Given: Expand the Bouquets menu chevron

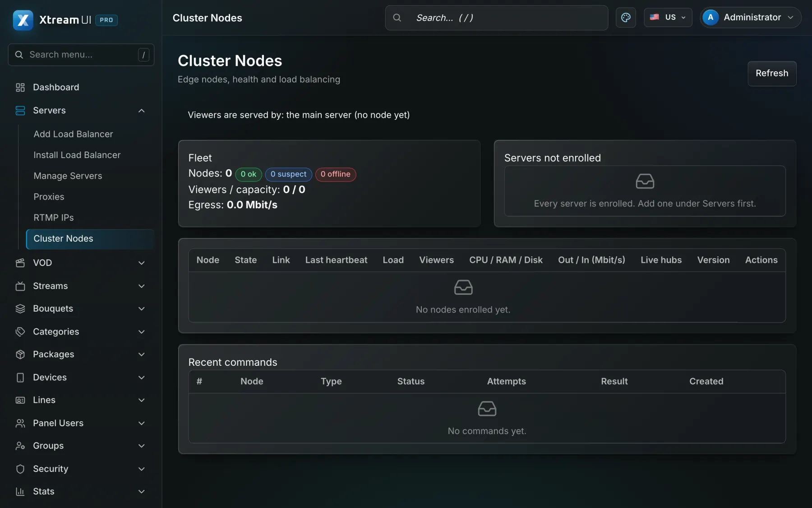Looking at the screenshot, I should (141, 309).
